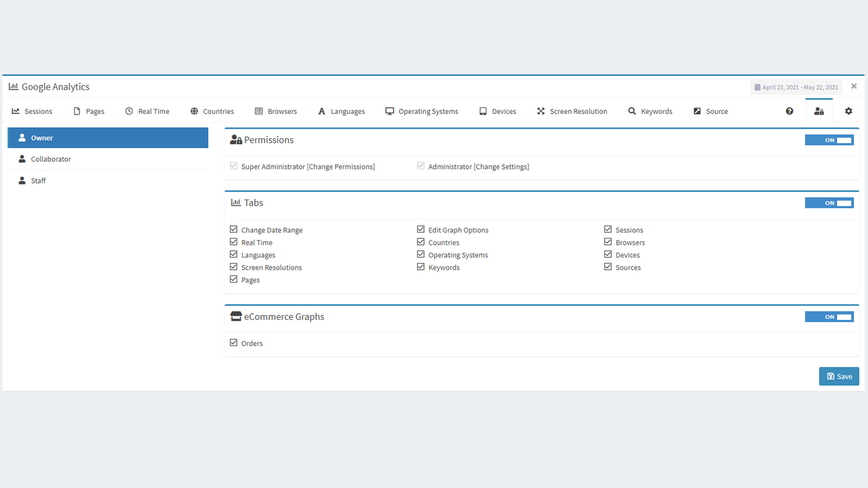868x488 pixels.
Task: Switch to the Browsers tab
Action: click(x=276, y=110)
